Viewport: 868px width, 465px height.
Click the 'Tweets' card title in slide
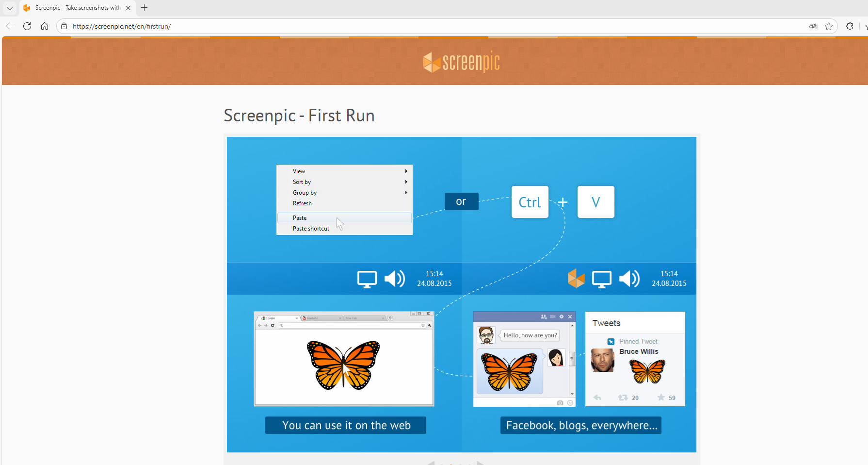[606, 323]
